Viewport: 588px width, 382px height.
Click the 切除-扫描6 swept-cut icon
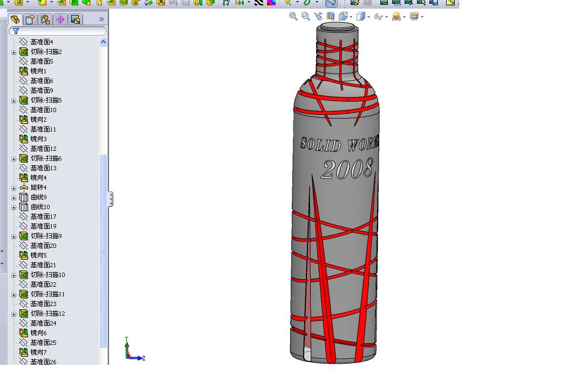24,158
